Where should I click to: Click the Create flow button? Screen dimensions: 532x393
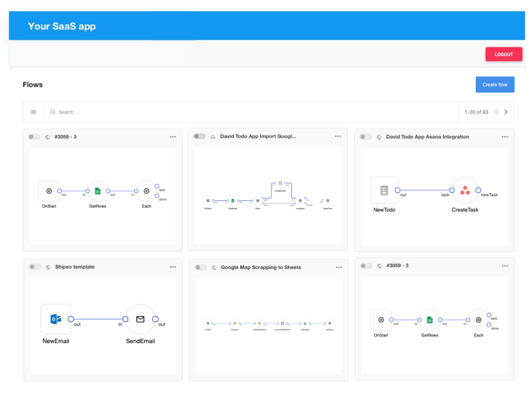pos(495,84)
